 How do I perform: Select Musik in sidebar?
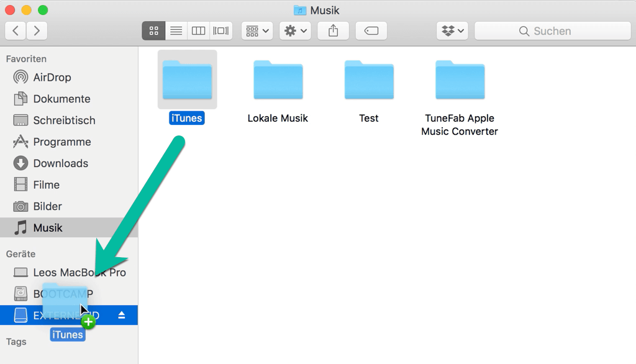[69, 227]
